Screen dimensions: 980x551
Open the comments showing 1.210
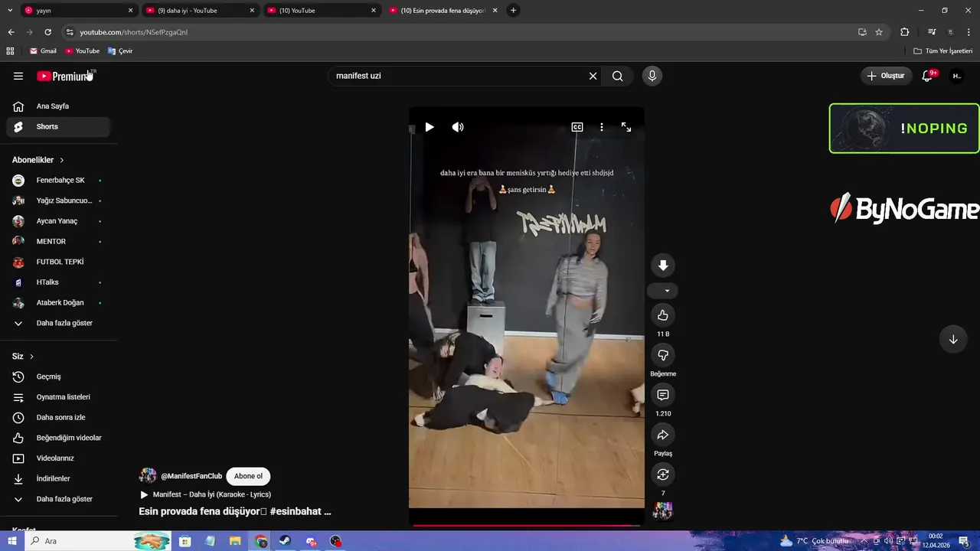(663, 395)
